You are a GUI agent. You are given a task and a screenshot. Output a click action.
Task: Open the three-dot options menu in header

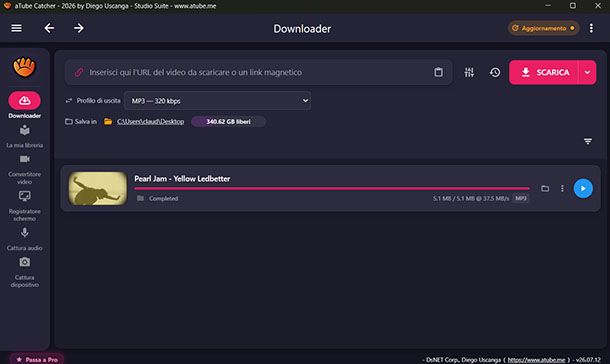(591, 28)
